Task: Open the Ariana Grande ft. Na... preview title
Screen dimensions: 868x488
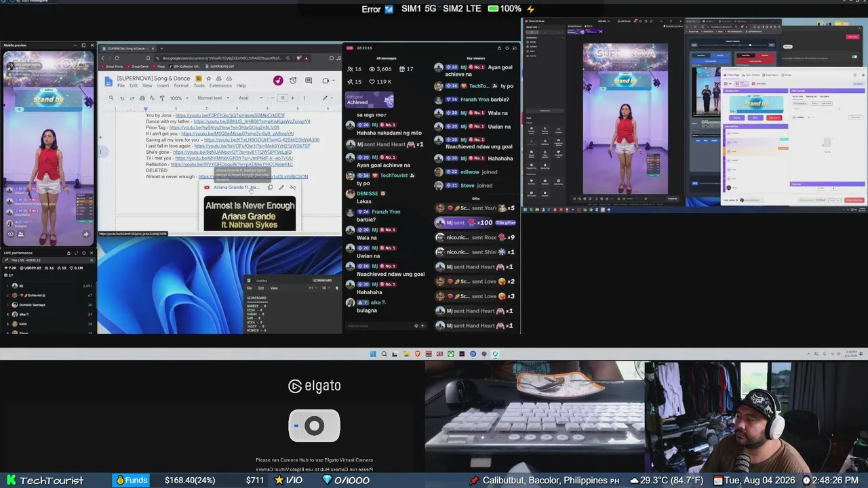Action: [235, 188]
